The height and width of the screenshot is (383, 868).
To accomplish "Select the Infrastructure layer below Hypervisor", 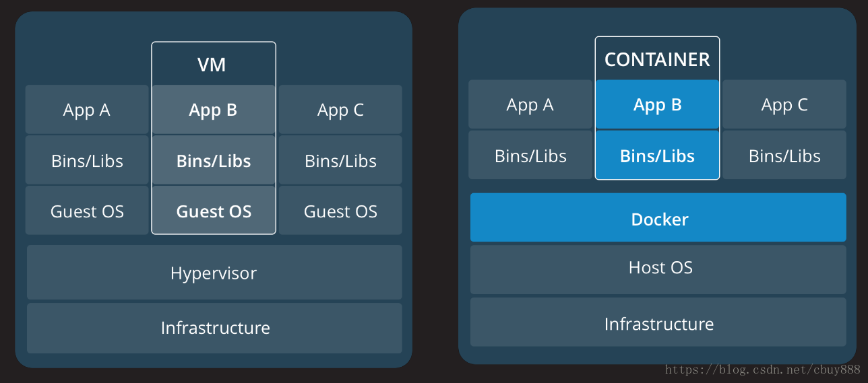I will click(x=214, y=328).
